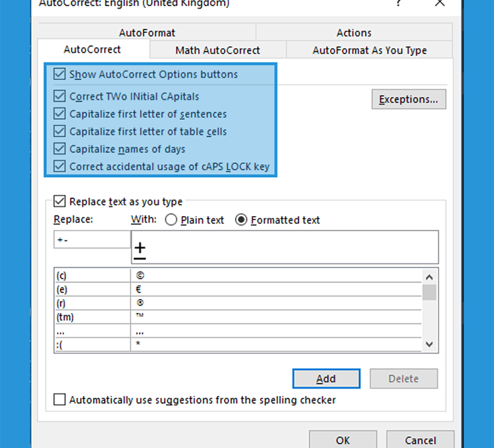Click the Replace text input field
The height and width of the screenshot is (448, 494).
pyautogui.click(x=92, y=239)
